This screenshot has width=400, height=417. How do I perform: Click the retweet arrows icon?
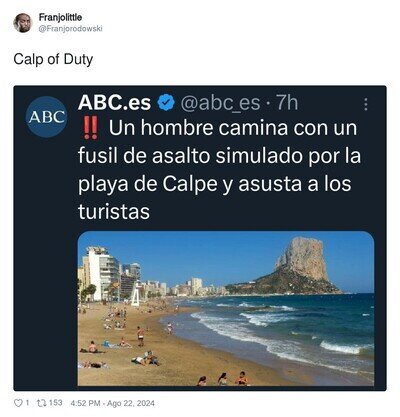point(41,403)
